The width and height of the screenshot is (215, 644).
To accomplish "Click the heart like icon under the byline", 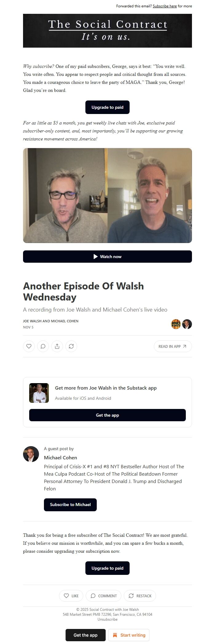I will pos(29,346).
